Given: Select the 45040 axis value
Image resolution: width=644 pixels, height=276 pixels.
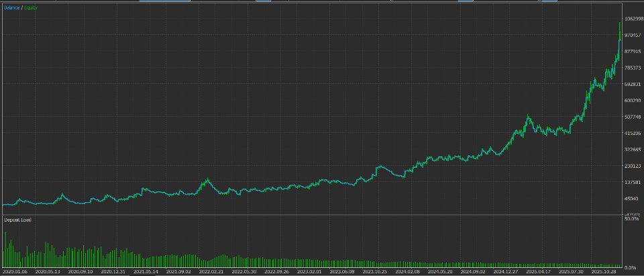Looking at the screenshot, I should click(632, 198).
